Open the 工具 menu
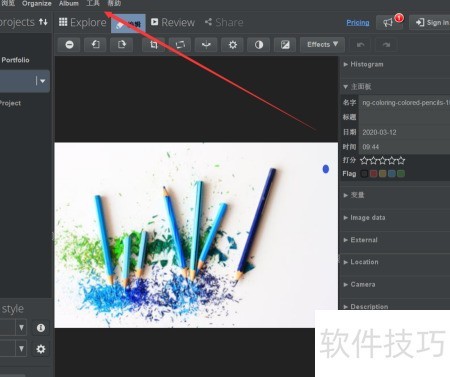 coord(93,4)
